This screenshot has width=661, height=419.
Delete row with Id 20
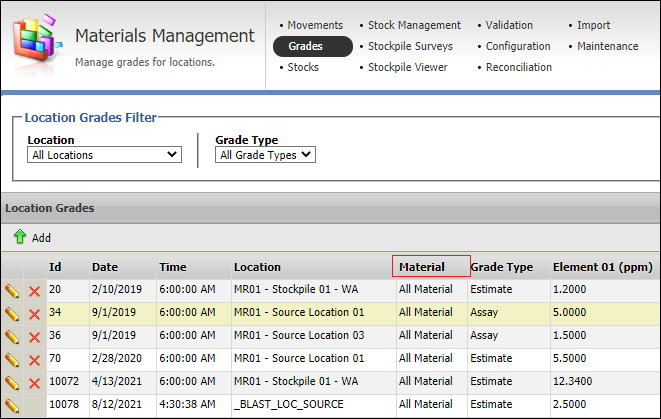pyautogui.click(x=35, y=291)
